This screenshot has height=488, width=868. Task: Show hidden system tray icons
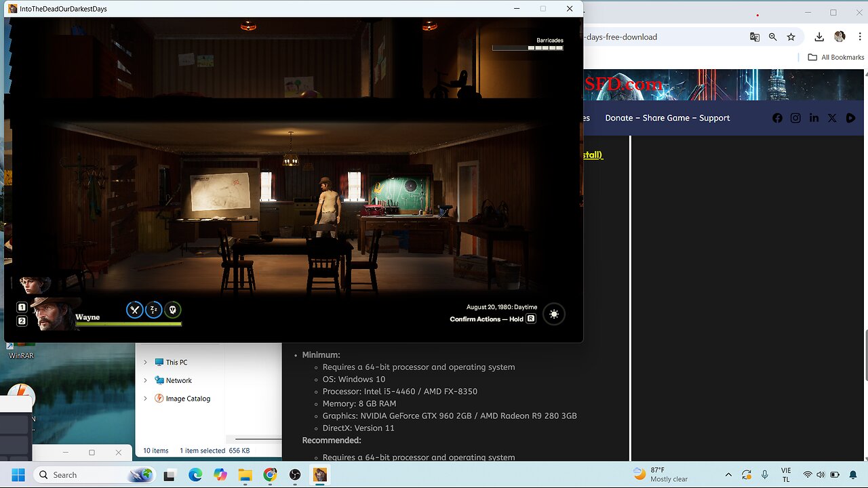coord(728,475)
